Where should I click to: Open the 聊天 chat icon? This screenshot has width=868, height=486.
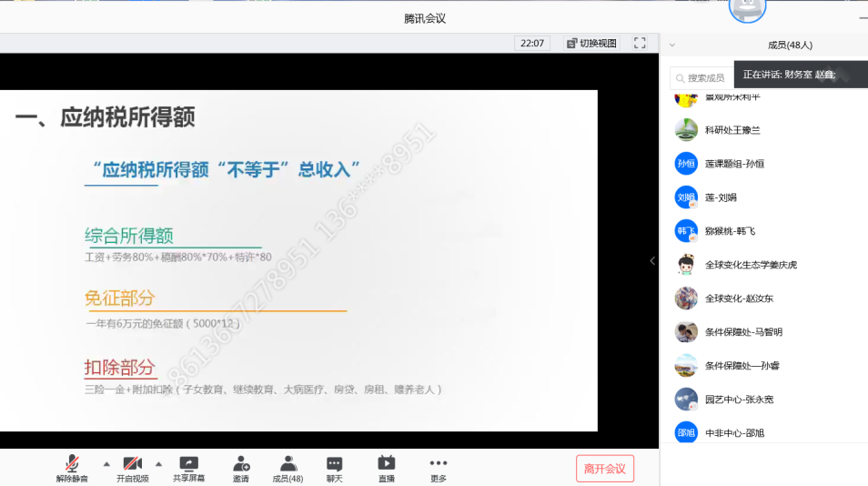pyautogui.click(x=335, y=468)
